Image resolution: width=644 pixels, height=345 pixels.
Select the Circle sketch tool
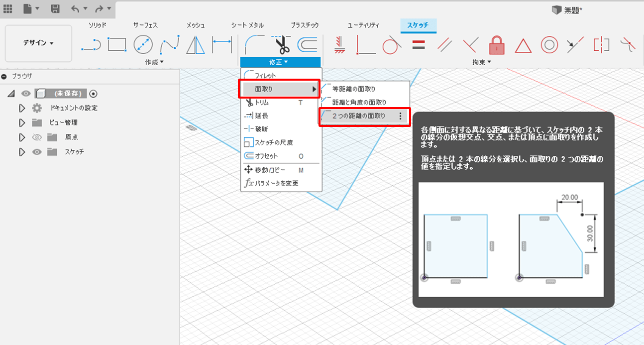click(143, 45)
